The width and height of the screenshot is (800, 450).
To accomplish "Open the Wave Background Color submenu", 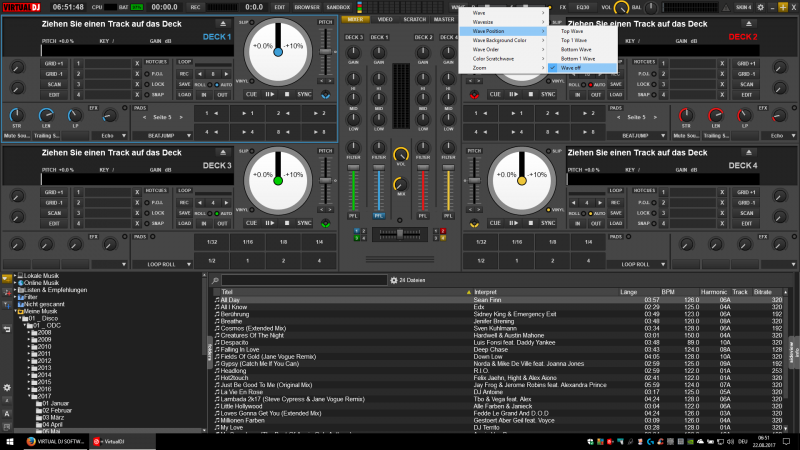I will pos(503,40).
